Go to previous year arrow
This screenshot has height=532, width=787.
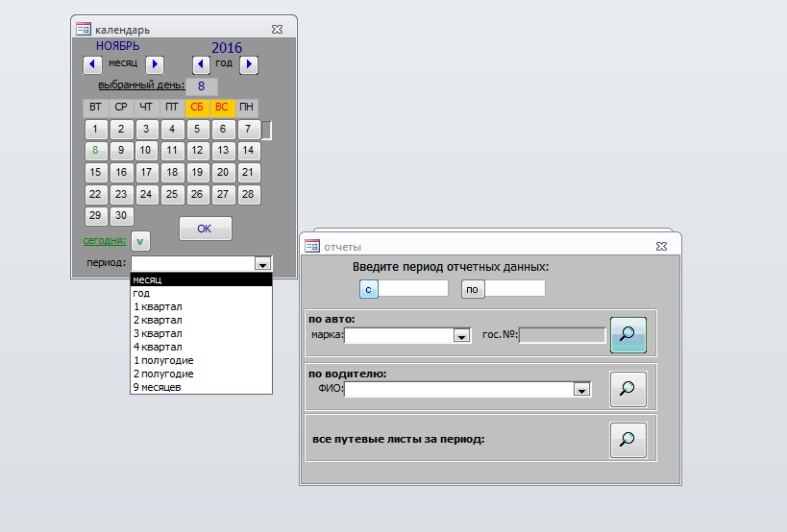click(x=201, y=64)
